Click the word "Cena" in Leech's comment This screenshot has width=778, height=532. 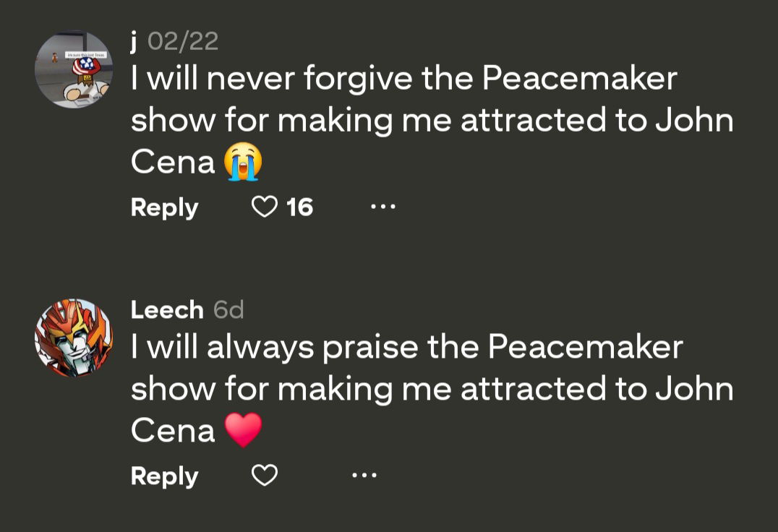pyautogui.click(x=173, y=432)
